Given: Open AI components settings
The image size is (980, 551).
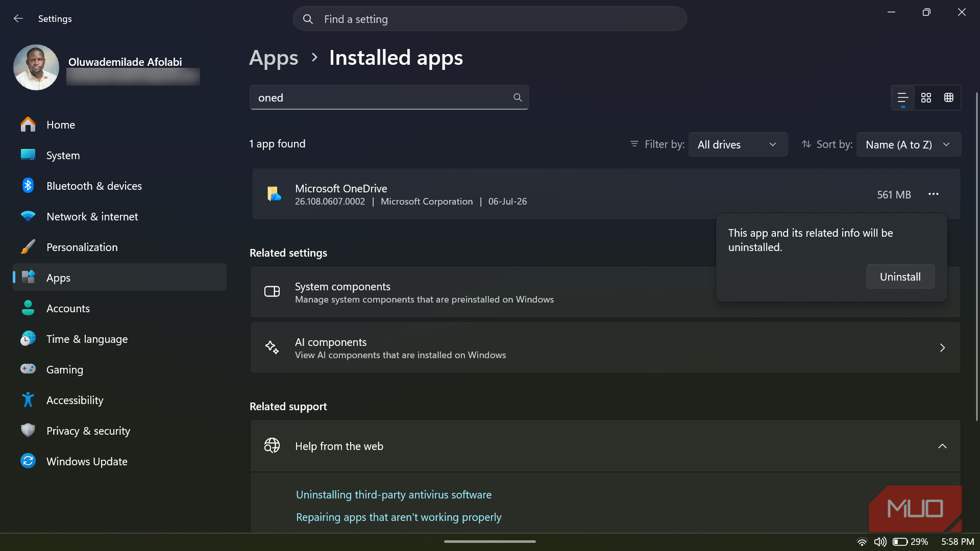Looking at the screenshot, I should tap(605, 347).
